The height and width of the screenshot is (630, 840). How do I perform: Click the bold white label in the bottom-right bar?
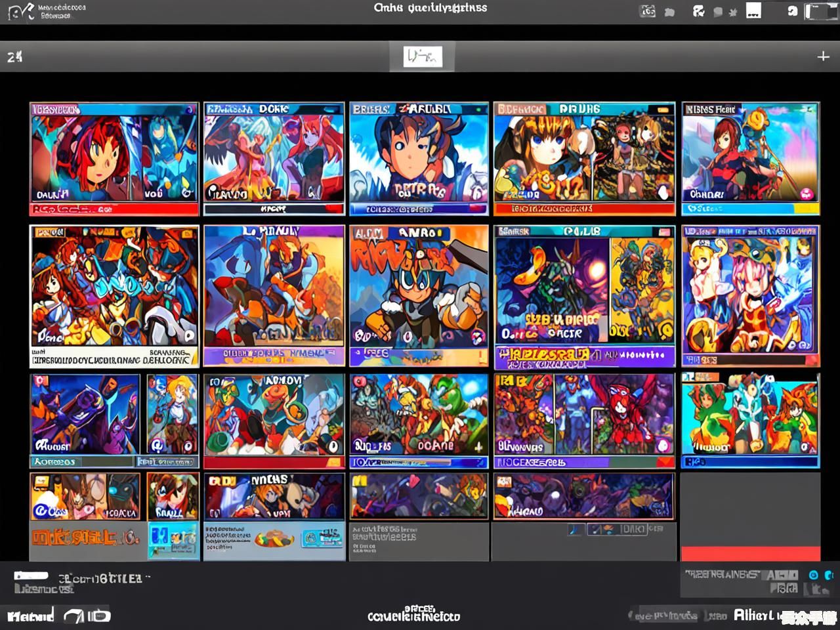[753, 615]
